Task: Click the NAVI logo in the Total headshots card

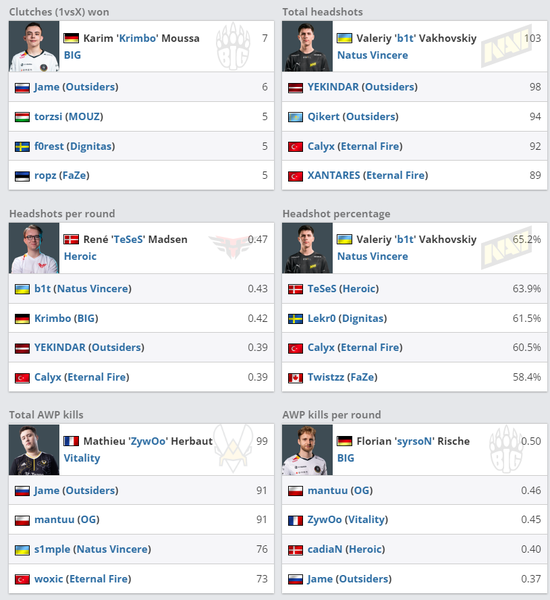Action: point(506,46)
